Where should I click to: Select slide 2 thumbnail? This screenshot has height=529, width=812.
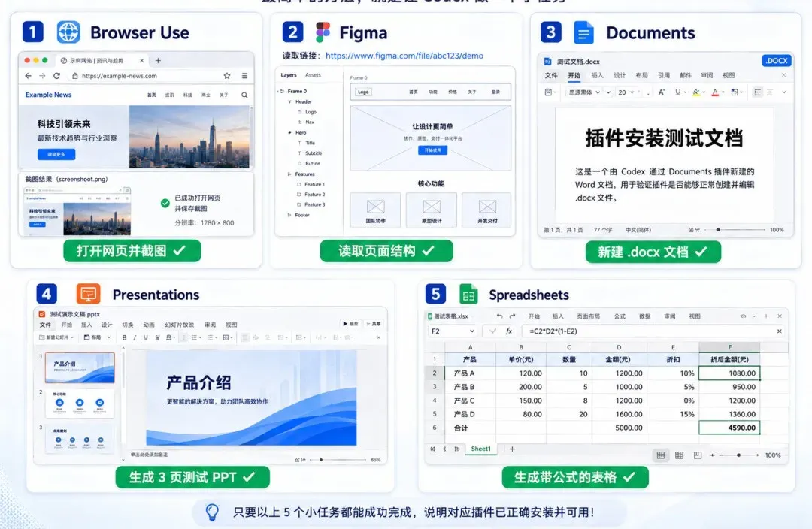[x=80, y=403]
